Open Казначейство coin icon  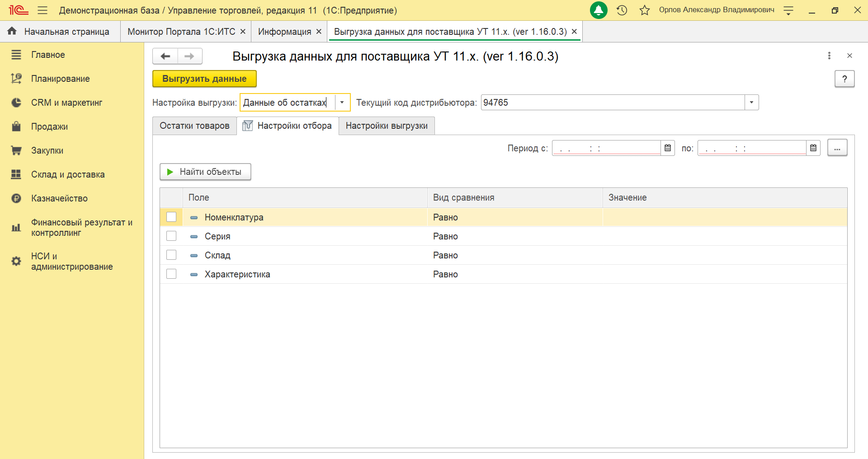pyautogui.click(x=16, y=198)
